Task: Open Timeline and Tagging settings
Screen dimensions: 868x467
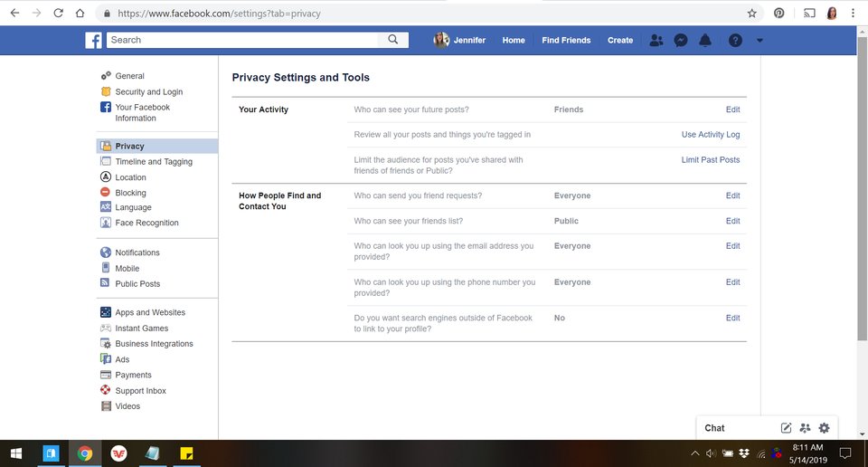Action: (x=154, y=162)
